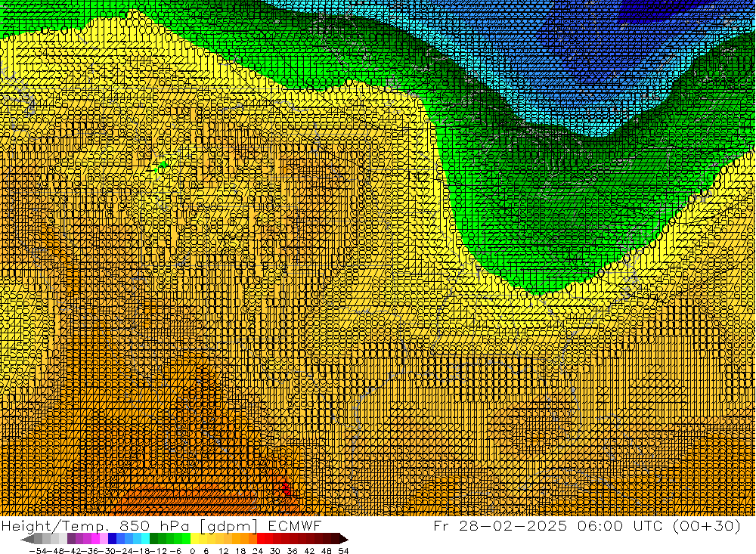Image resolution: width=756 pixels, height=554 pixels.
Task: Click the dark blue swatch above -30 in legend
Action: 113,539
